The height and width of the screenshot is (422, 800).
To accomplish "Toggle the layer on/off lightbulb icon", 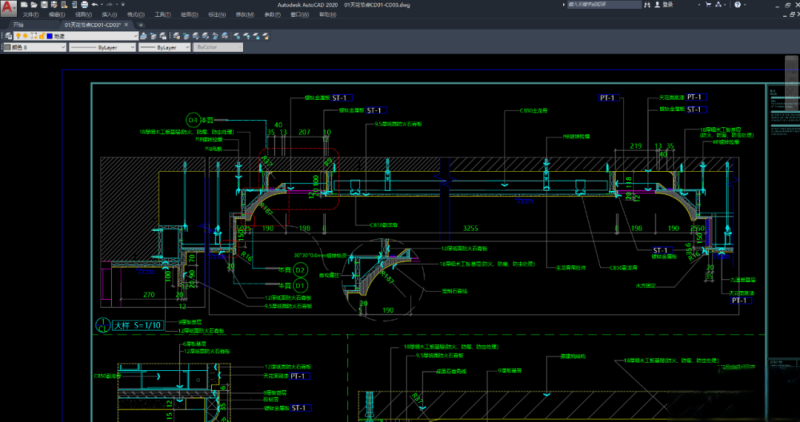I will click(17, 35).
